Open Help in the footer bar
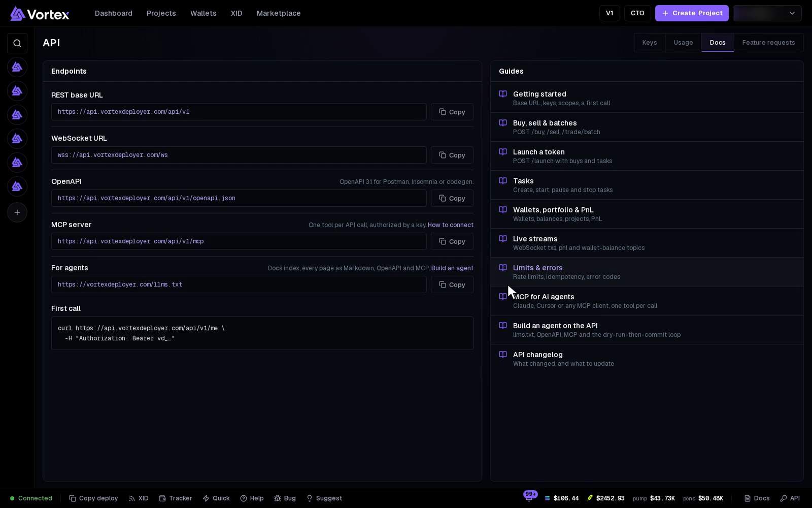 click(x=252, y=498)
